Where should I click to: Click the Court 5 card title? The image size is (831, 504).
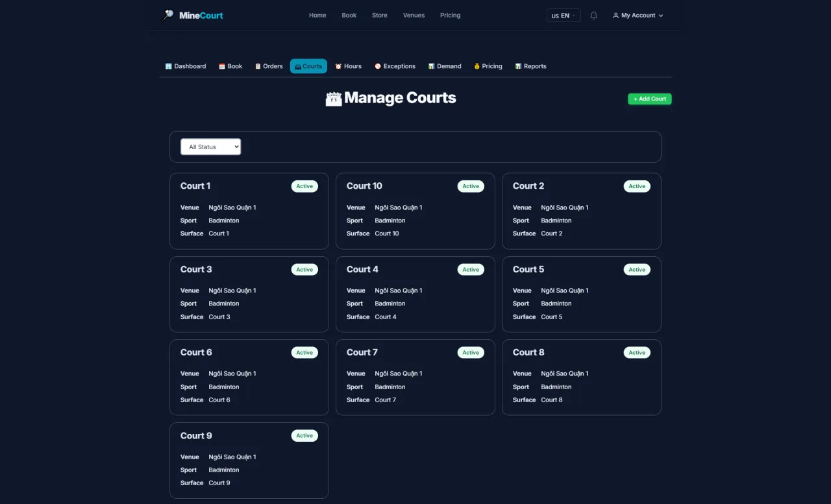pos(528,269)
